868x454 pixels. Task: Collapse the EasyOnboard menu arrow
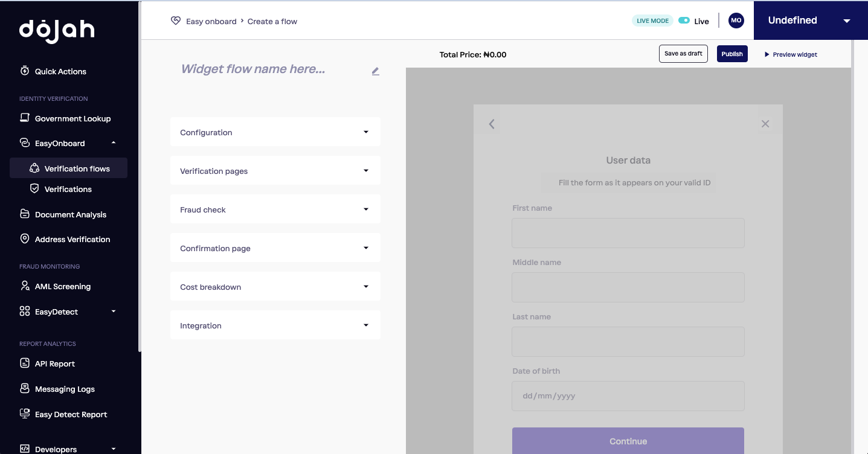pyautogui.click(x=114, y=142)
